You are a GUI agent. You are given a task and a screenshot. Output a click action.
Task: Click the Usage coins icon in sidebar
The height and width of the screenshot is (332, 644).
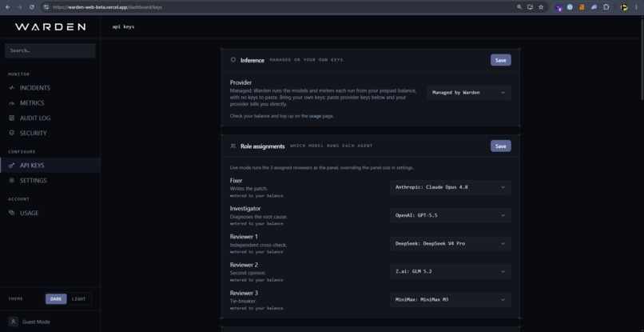click(11, 213)
